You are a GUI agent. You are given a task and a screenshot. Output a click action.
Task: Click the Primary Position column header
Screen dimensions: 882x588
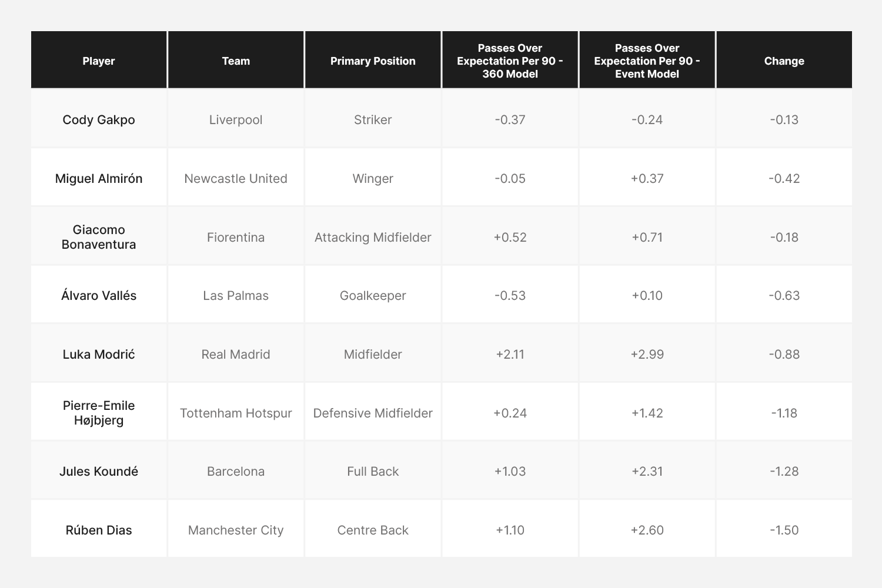click(373, 61)
